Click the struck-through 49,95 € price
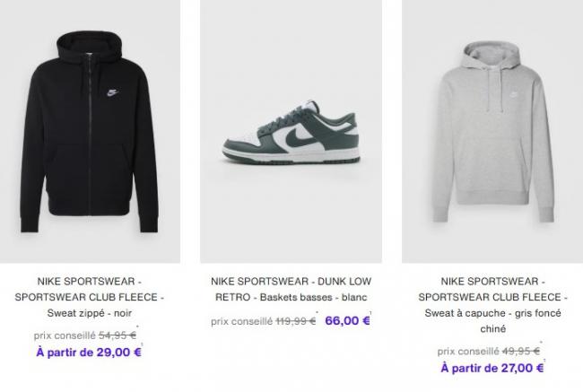Viewport: 583px width, 392px height. tap(521, 351)
